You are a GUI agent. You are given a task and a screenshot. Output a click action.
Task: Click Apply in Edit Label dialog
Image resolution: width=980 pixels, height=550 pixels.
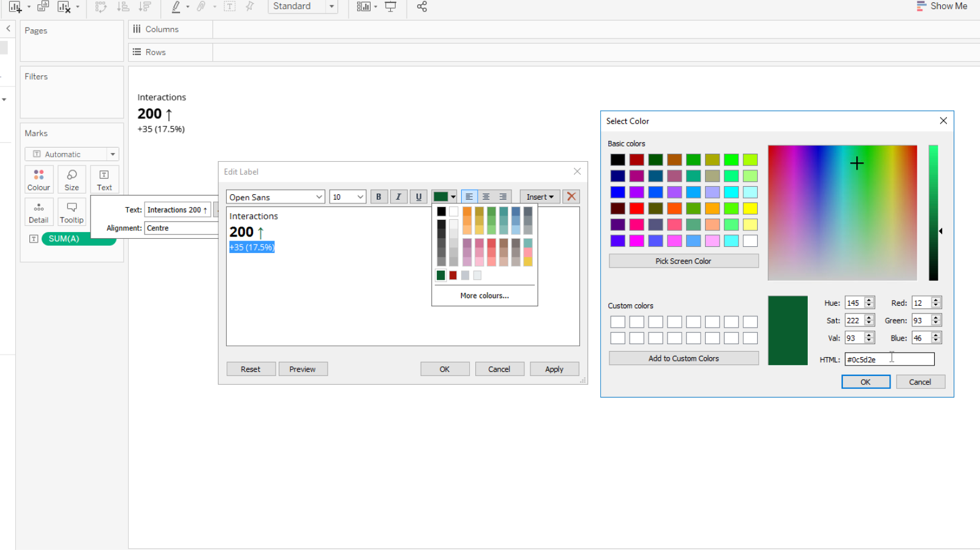click(554, 369)
